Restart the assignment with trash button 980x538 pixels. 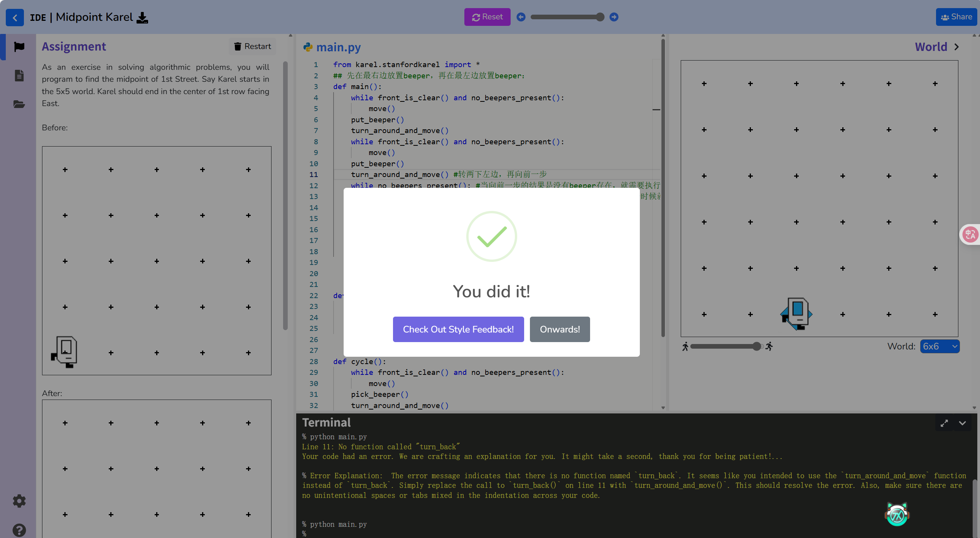point(252,46)
